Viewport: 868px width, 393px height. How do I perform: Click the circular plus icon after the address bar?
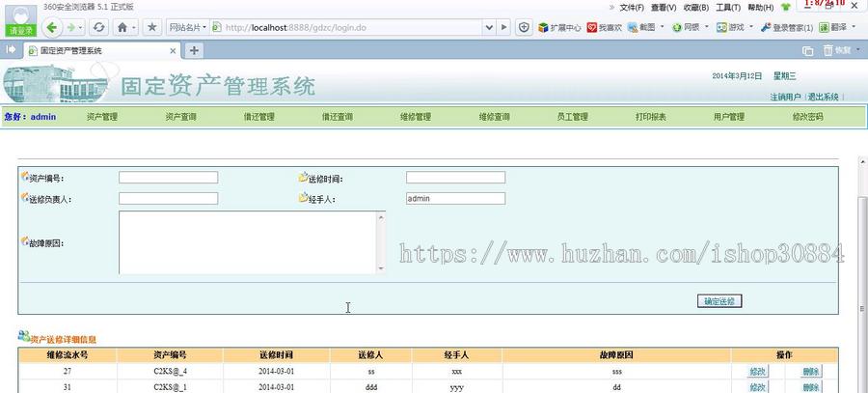(x=524, y=27)
